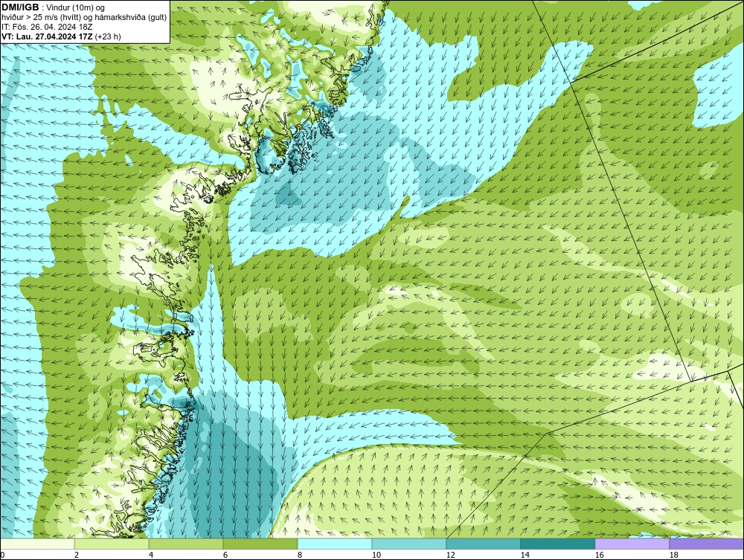Click the dark green 6–8 m/s legend swatch
744x560 pixels.
pos(260,544)
